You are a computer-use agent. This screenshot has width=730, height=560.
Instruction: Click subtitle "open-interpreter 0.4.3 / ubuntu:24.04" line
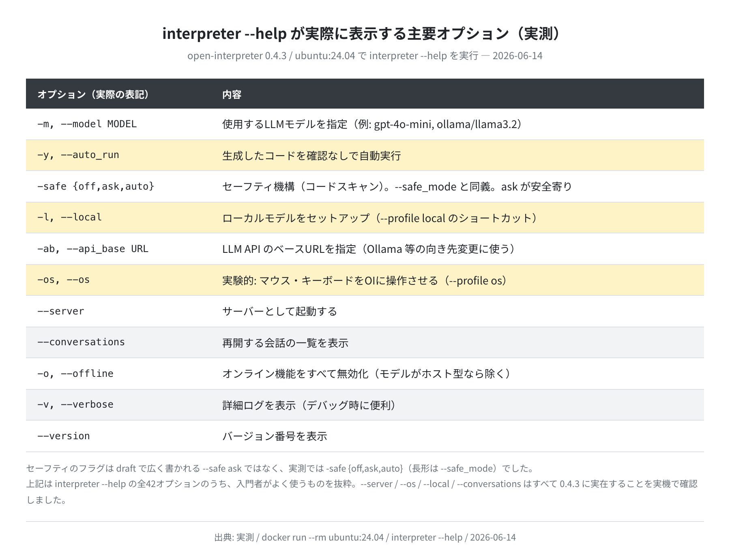(x=365, y=56)
